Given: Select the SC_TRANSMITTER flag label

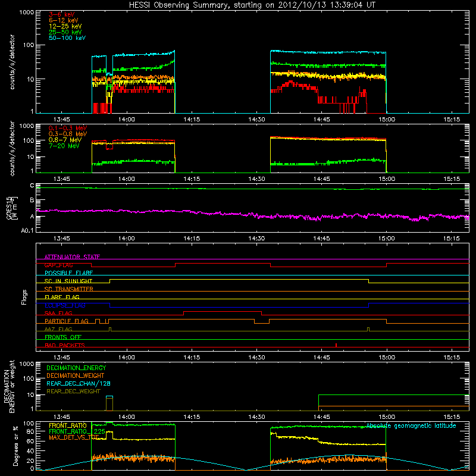Looking at the screenshot, I should pos(68,289).
